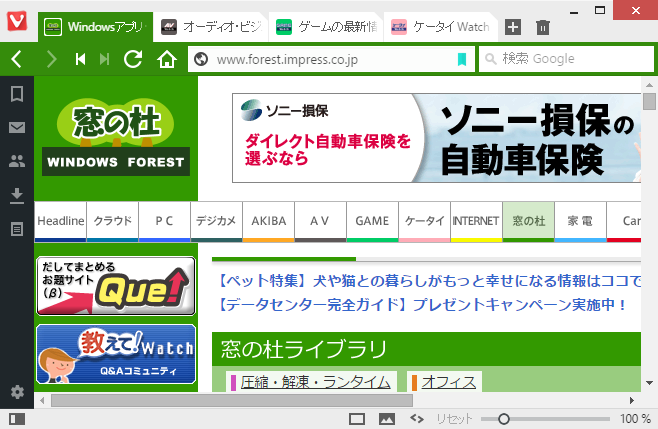Reset zoom with リセット button
This screenshot has height=429, width=658.
tap(454, 419)
